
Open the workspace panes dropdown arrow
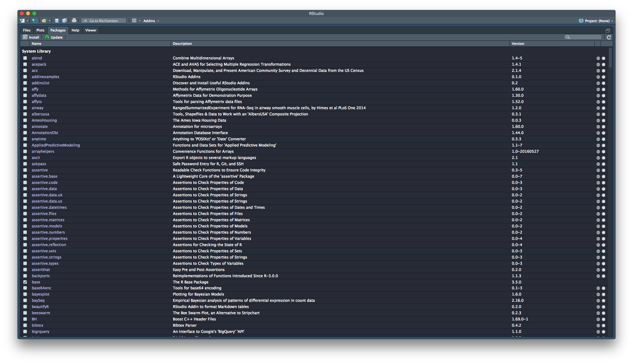140,21
